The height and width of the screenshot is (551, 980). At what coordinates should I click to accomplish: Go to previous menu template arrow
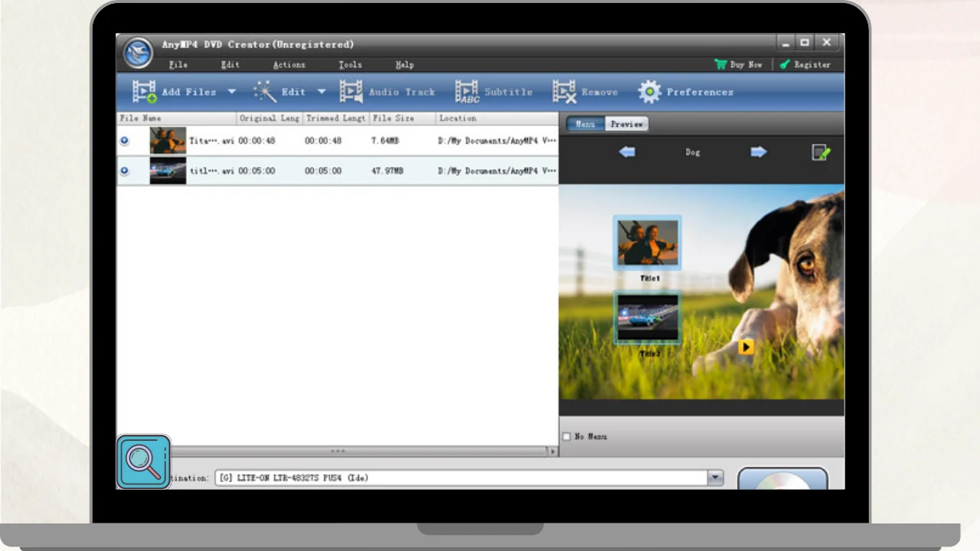627,152
